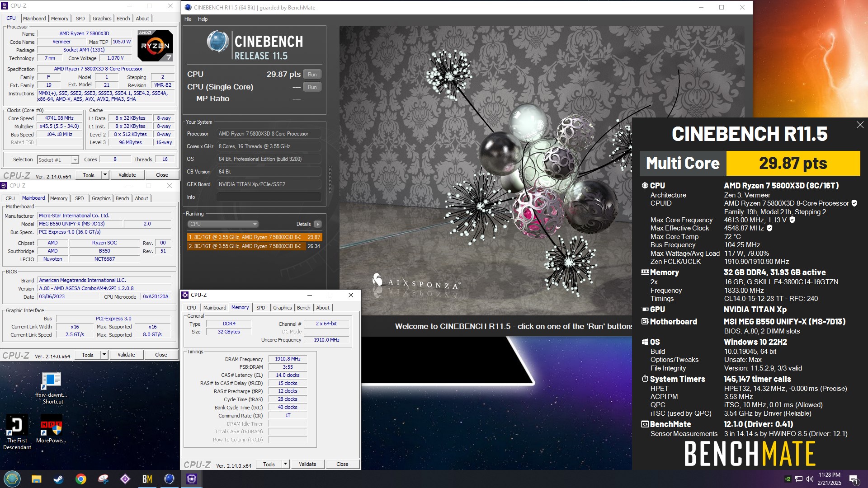Open Steam from the taskbar

pyautogui.click(x=58, y=479)
